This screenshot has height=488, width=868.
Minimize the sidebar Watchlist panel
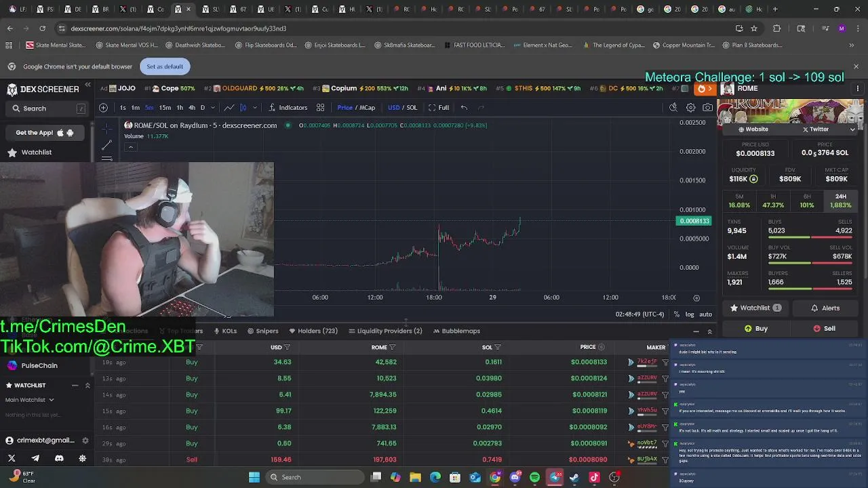click(75, 385)
